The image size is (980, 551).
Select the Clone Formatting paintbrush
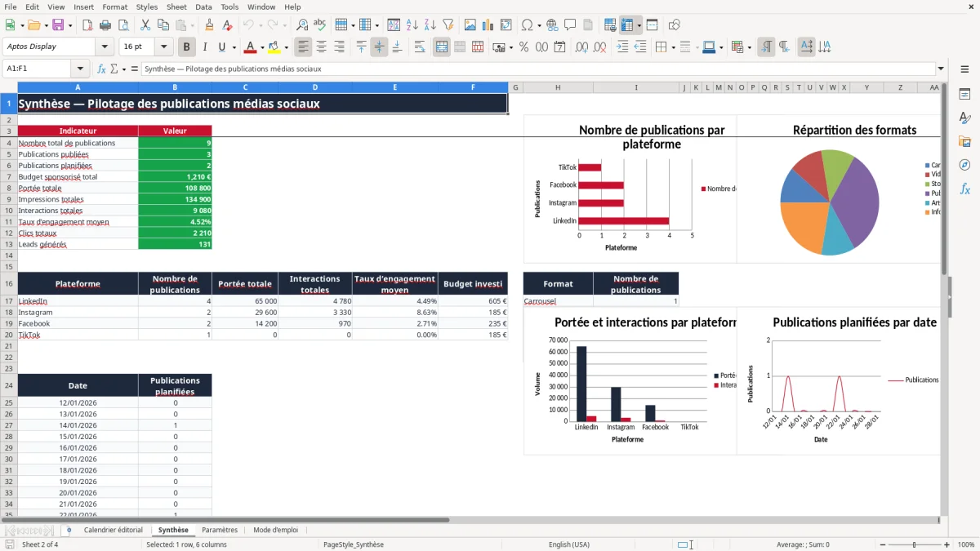pyautogui.click(x=209, y=25)
